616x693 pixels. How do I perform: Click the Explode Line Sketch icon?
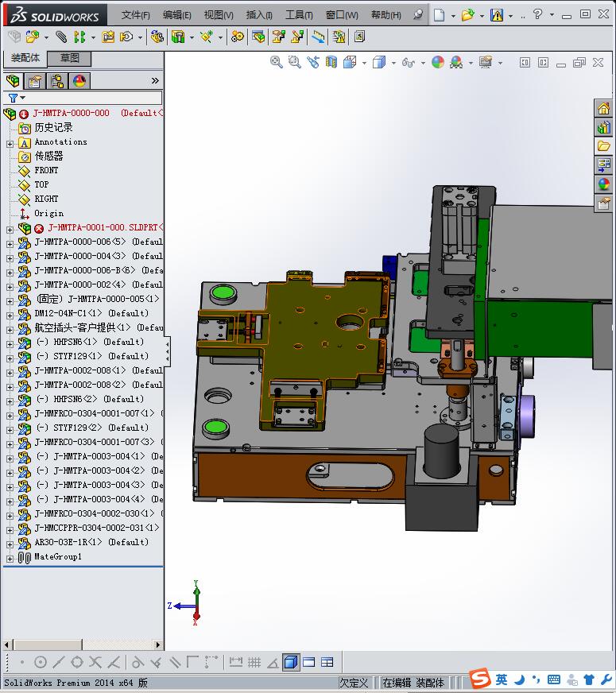pyautogui.click(x=297, y=37)
